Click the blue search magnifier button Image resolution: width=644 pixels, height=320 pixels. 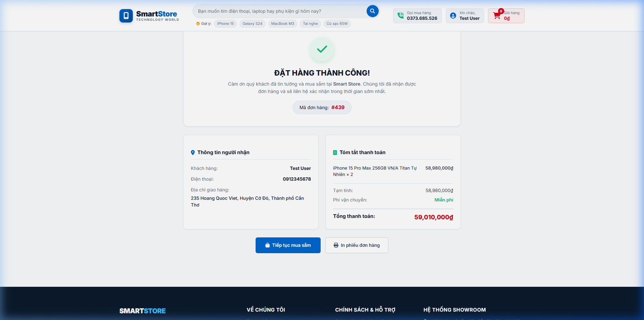pos(372,11)
